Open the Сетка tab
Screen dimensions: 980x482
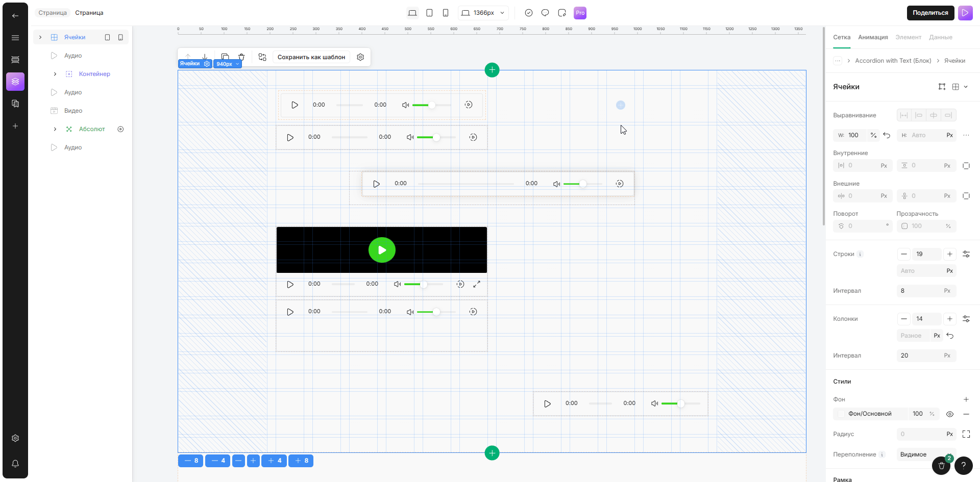coord(842,37)
